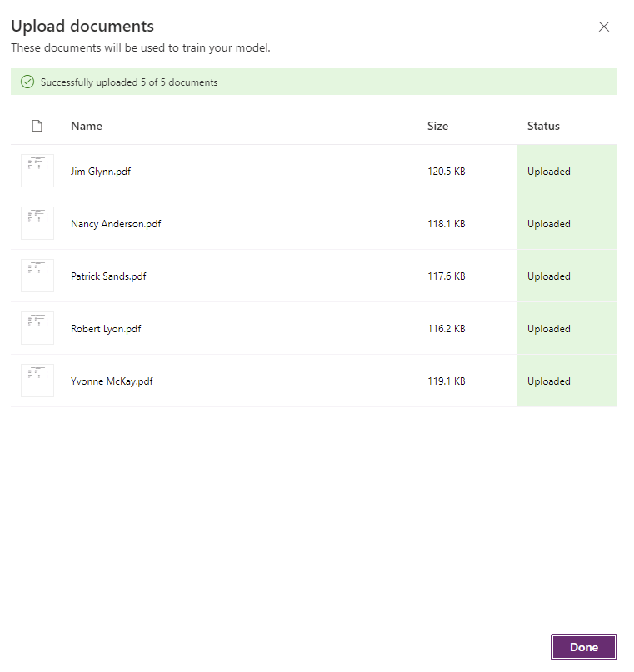
Task: Select the Patrick Sands.pdf file name
Action: 108,276
